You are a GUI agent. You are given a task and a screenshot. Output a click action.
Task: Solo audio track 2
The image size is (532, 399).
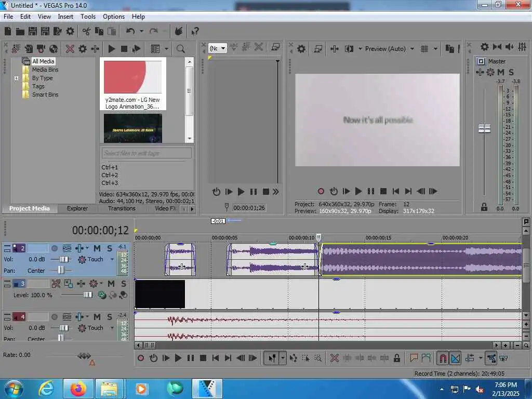pyautogui.click(x=109, y=248)
